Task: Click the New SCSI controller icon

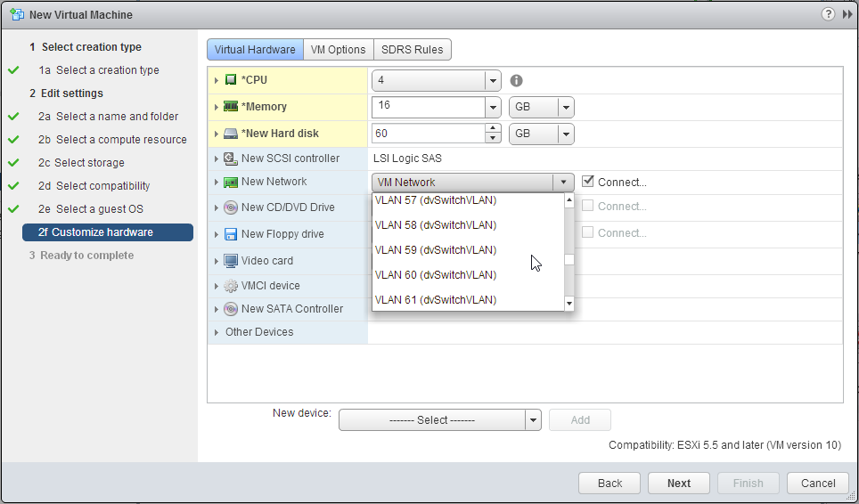Action: point(231,159)
